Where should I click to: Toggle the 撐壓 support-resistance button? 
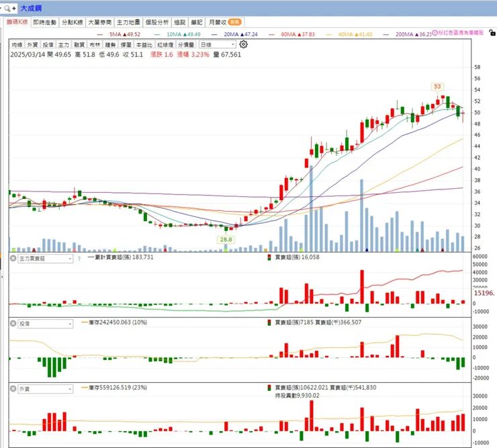[126, 45]
